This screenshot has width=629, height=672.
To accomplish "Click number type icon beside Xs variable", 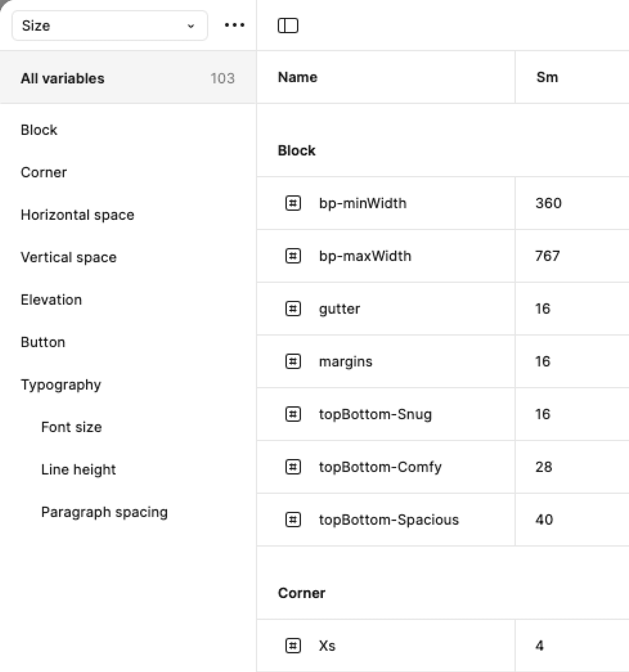I will tap(293, 646).
